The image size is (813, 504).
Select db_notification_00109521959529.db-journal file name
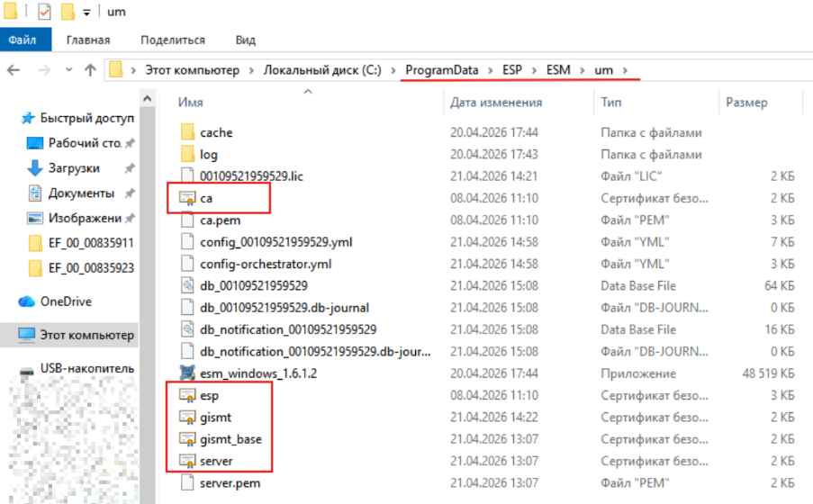pyautogui.click(x=315, y=352)
